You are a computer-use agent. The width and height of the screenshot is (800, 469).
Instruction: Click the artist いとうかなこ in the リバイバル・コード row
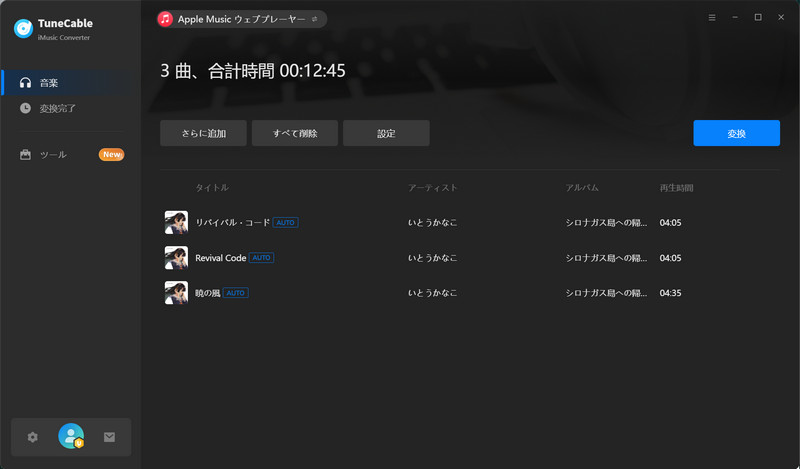pyautogui.click(x=433, y=223)
